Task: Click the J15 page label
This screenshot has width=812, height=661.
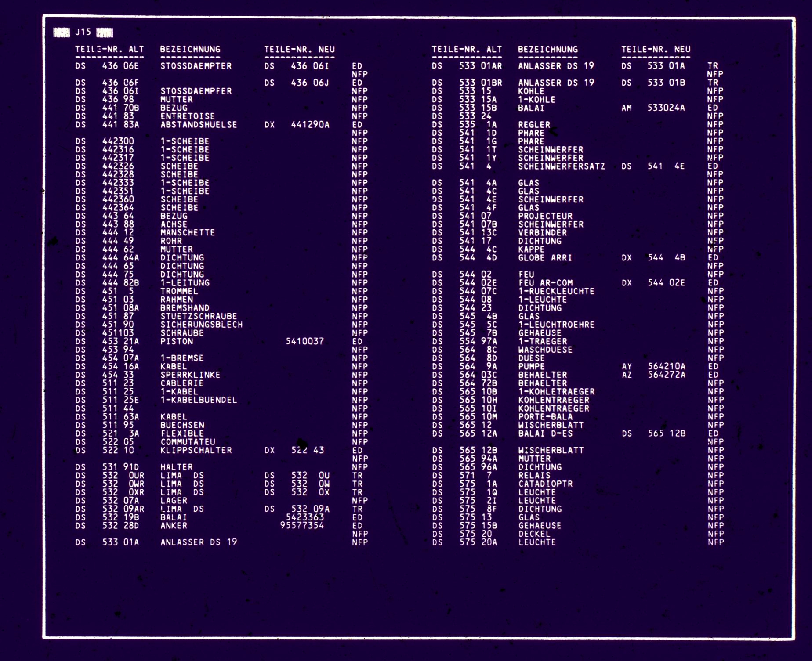Action: pyautogui.click(x=83, y=32)
